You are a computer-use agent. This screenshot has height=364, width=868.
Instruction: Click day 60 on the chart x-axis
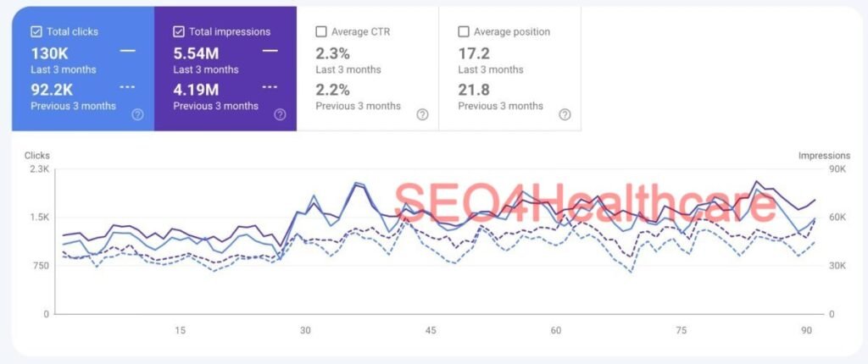pyautogui.click(x=556, y=330)
